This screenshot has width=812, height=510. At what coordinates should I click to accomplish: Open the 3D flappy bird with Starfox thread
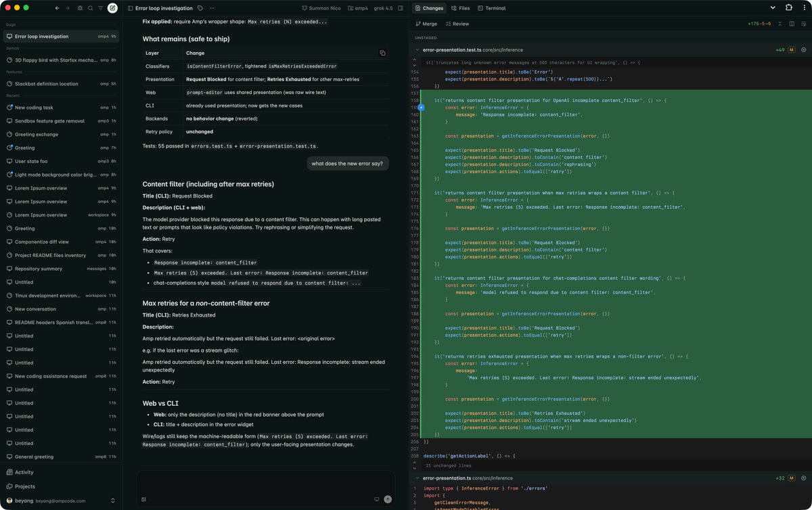[x=61, y=60]
